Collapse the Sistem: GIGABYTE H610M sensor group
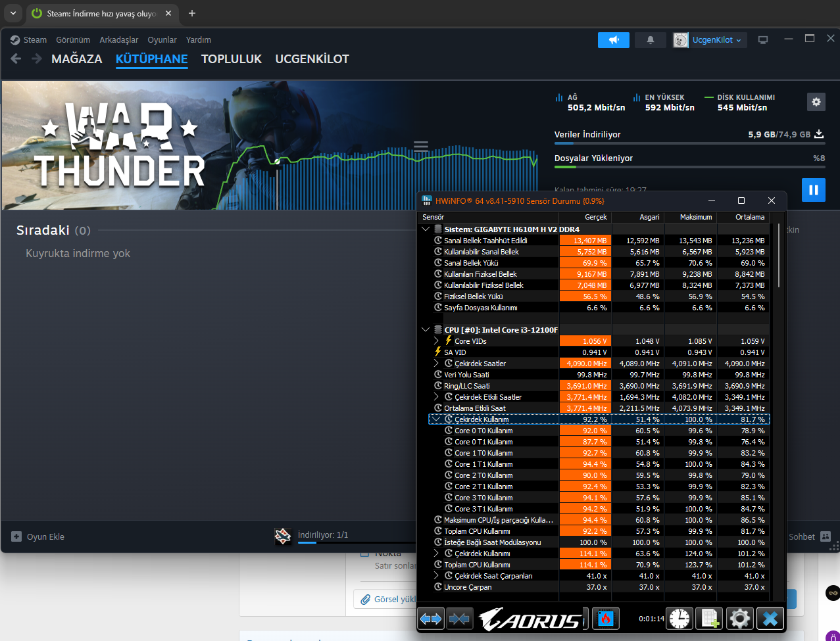The height and width of the screenshot is (641, 840). (426, 229)
